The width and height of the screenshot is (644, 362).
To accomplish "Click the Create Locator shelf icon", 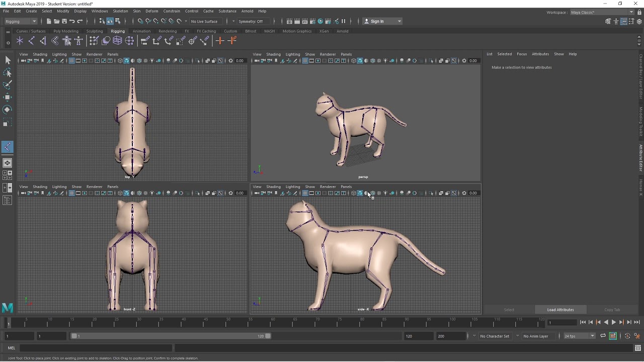I will click(20, 41).
